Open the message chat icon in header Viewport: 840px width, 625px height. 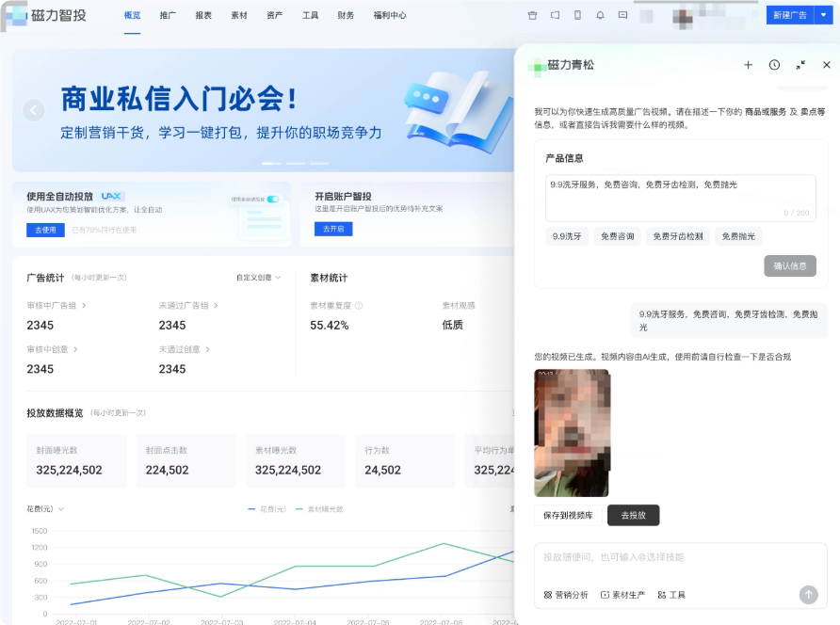[622, 16]
